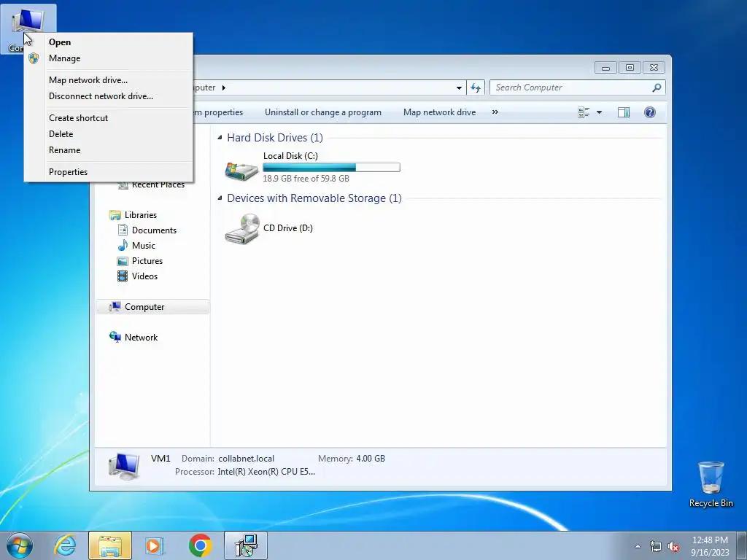Click the address bar path arrow after Computer
This screenshot has height=560, width=747.
pos(223,87)
